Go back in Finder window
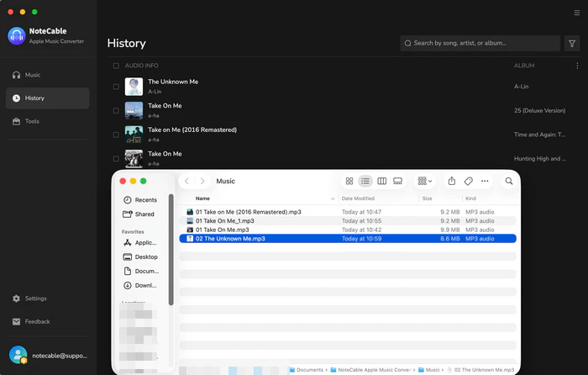This screenshot has width=588, height=375. (186, 182)
